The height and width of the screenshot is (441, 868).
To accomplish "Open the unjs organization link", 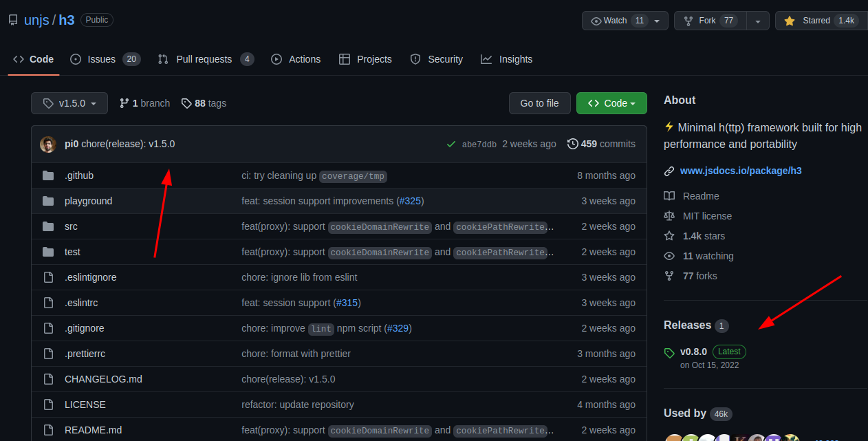I will click(x=36, y=20).
